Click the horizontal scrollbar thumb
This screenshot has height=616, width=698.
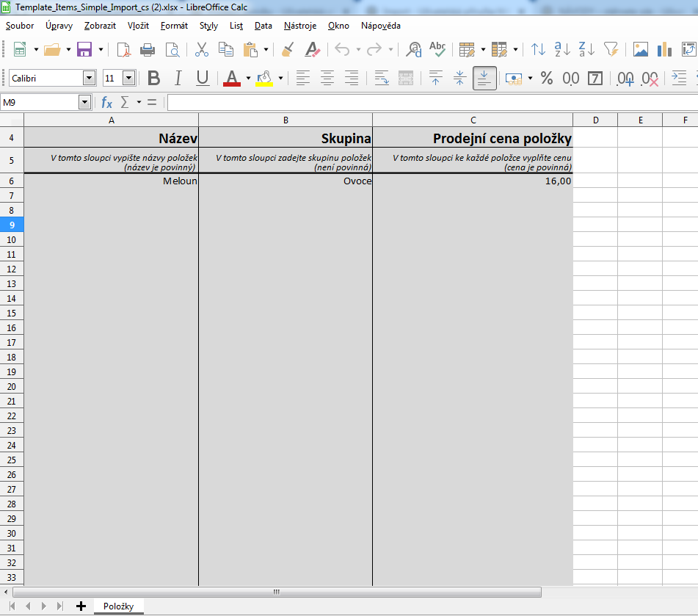[277, 592]
